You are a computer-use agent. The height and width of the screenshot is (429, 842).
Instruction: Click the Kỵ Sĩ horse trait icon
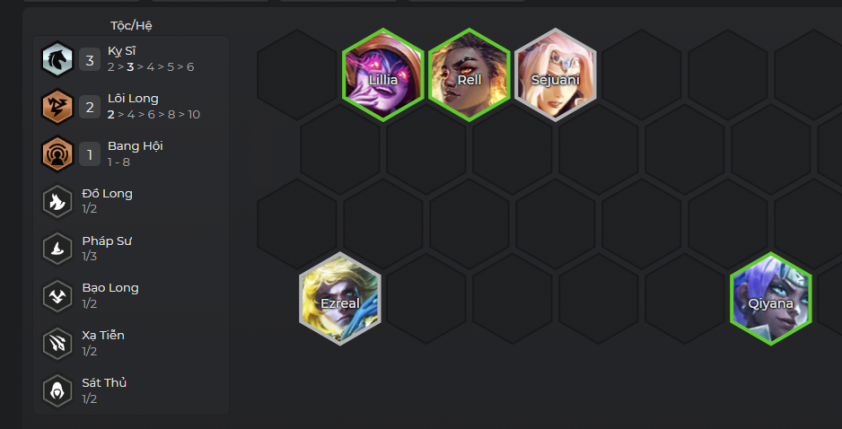57,60
